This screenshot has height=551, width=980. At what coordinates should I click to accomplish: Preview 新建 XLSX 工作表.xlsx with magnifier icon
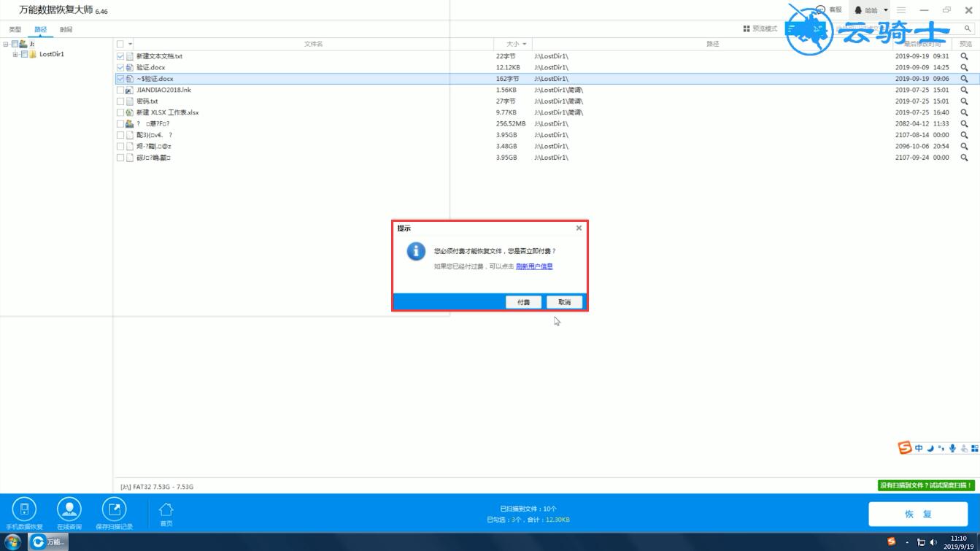[964, 112]
